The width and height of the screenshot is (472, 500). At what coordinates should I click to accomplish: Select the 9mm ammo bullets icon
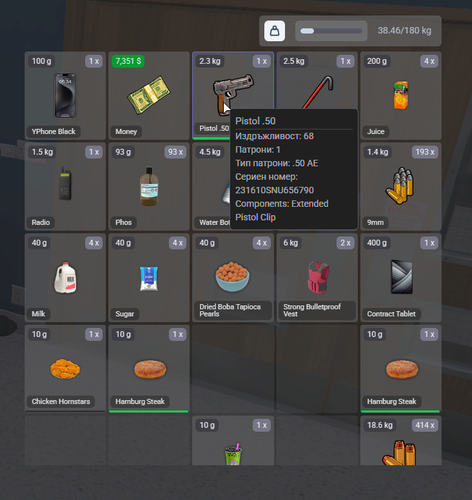point(400,186)
